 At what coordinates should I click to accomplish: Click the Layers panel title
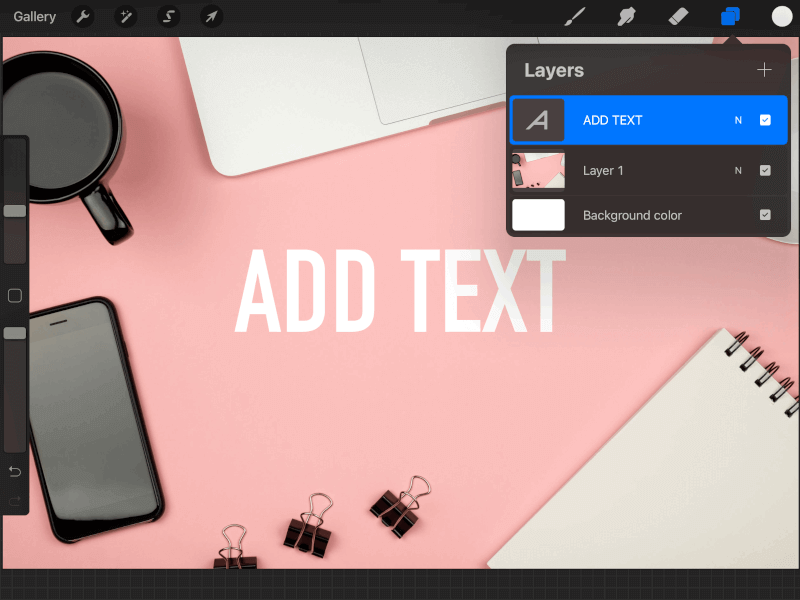(553, 70)
